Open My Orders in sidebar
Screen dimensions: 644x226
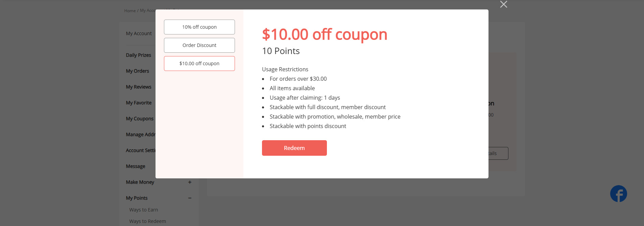(x=138, y=71)
